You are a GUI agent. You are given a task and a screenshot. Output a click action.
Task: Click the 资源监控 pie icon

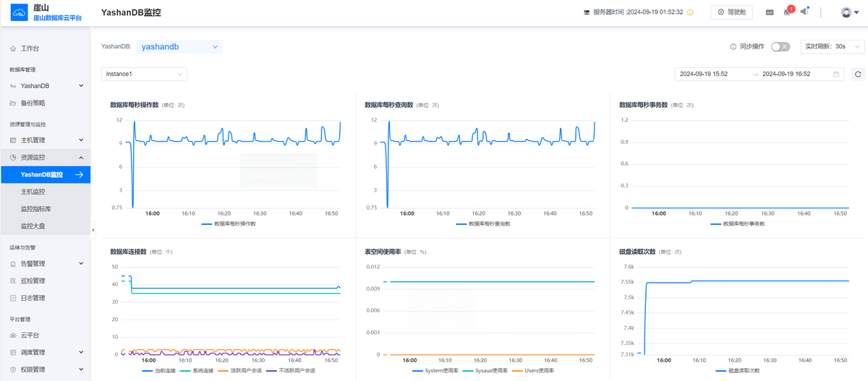coord(13,157)
